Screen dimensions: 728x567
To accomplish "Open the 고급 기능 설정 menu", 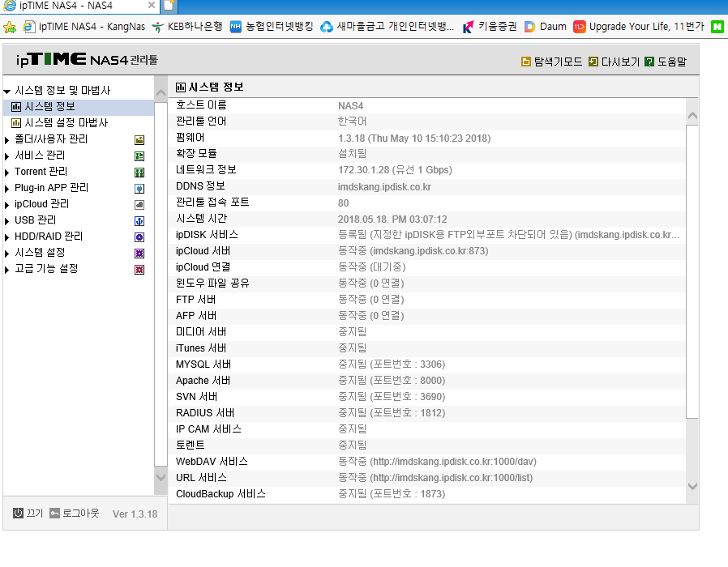I will pos(46,269).
